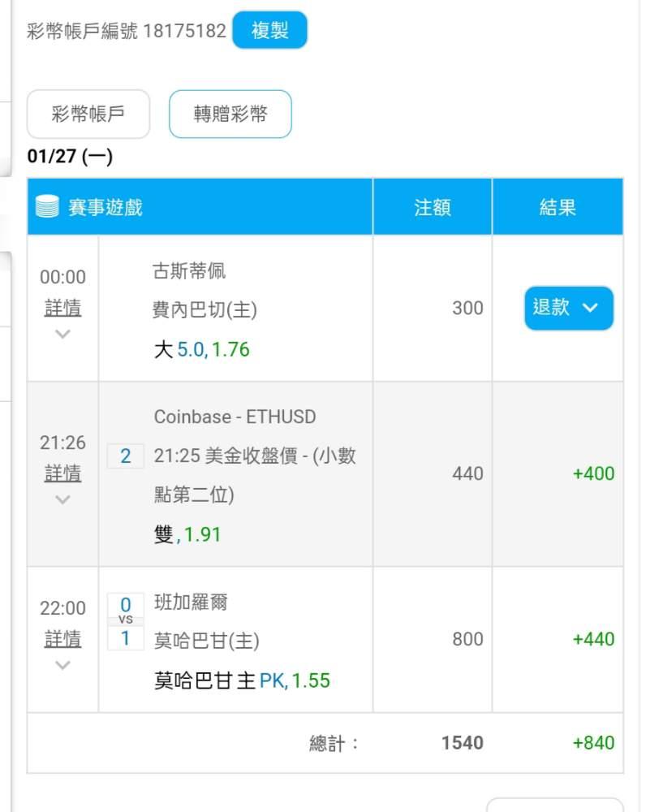Screen dimensions: 663x812
Task: Click the 結果 column header
Action: 558,207
